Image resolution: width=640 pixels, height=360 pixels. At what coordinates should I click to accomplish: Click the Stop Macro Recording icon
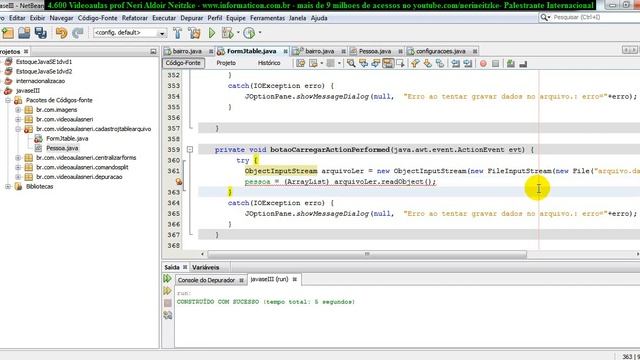pyautogui.click(x=496, y=64)
